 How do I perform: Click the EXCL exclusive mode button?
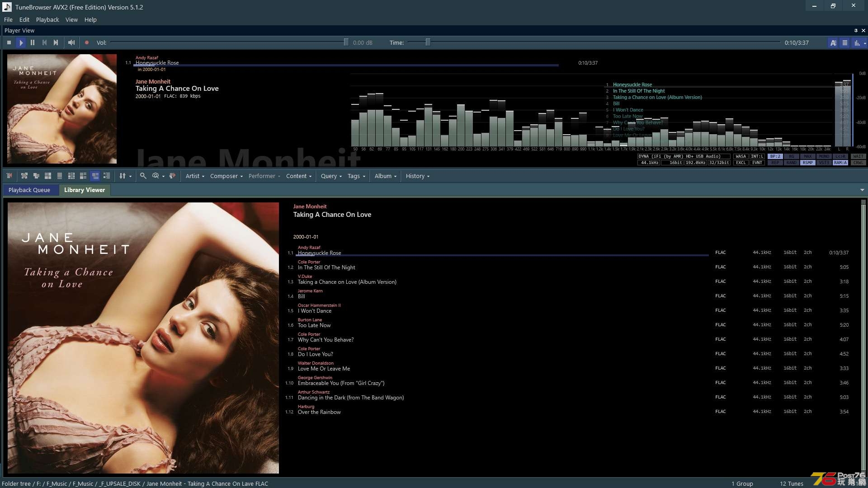pyautogui.click(x=741, y=163)
